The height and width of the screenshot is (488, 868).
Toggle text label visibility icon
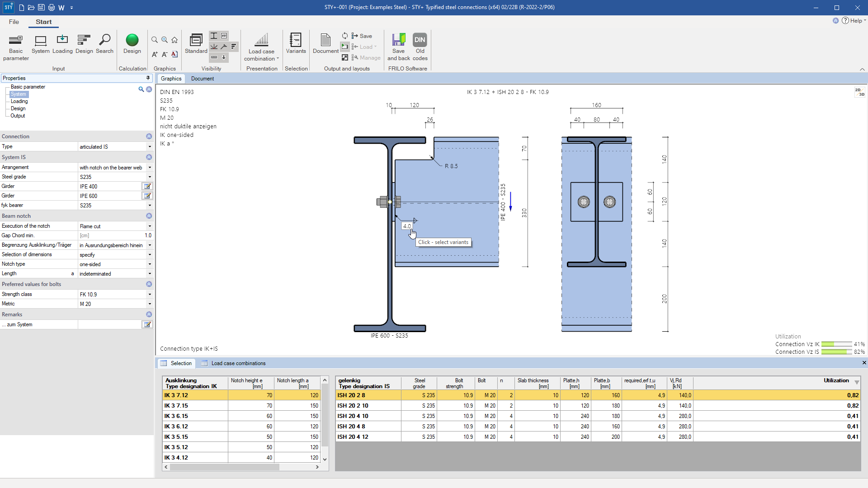(x=224, y=36)
